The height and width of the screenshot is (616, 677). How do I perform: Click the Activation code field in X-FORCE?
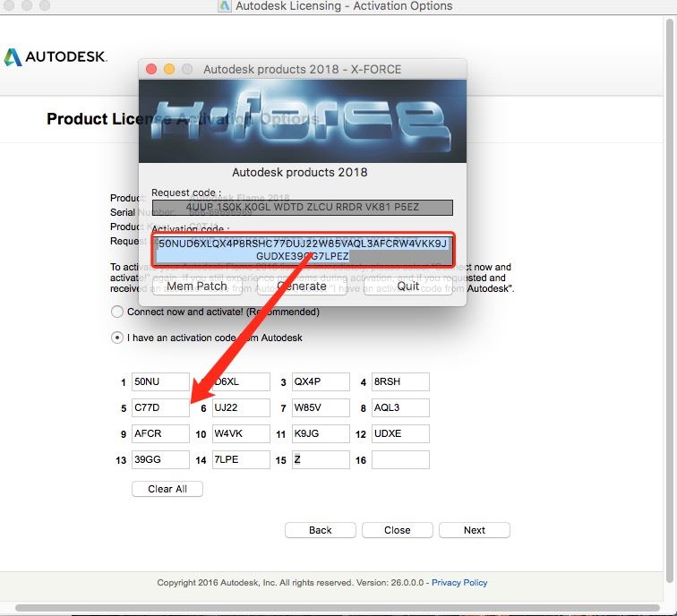coord(303,250)
